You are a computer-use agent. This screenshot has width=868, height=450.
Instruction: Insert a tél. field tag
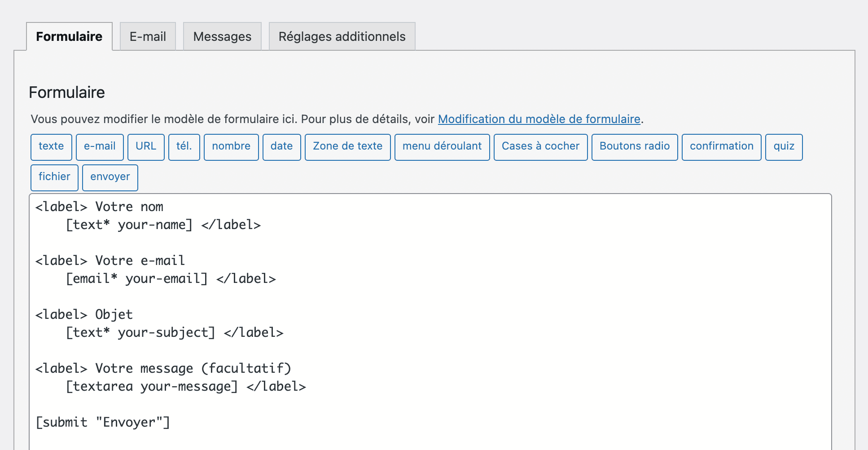[x=184, y=147]
